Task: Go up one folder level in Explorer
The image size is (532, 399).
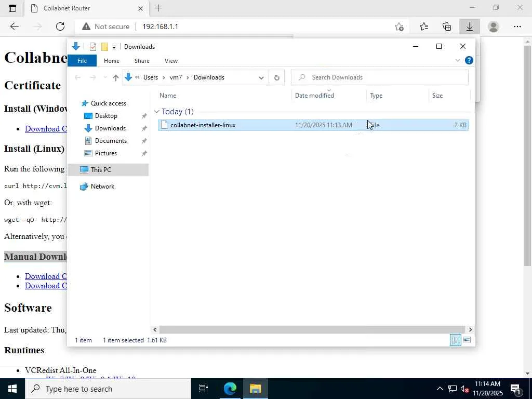Action: click(115, 78)
